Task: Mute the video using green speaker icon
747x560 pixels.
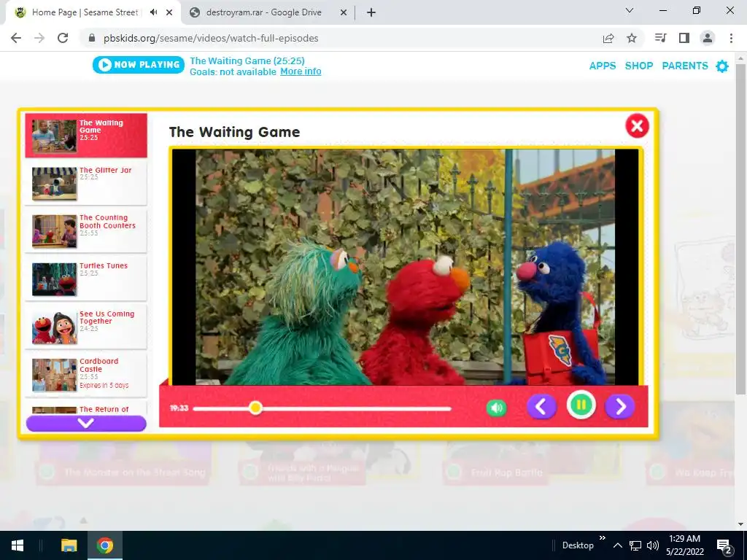Action: pyautogui.click(x=496, y=408)
